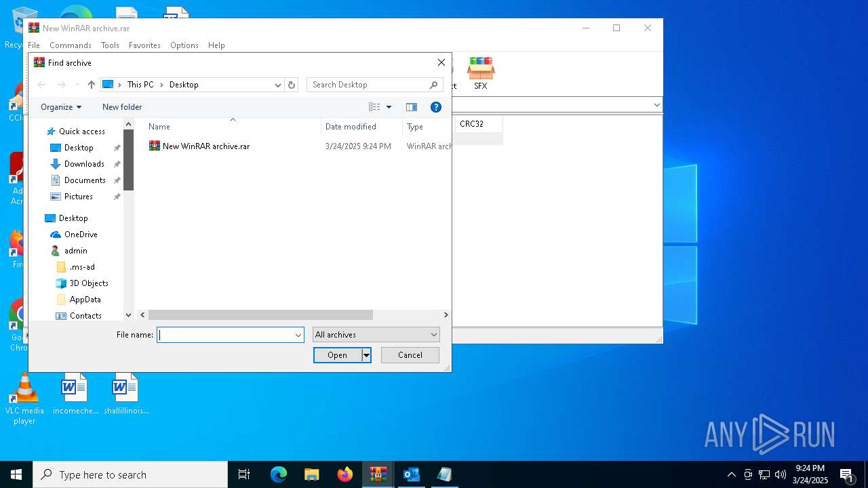Expand the address bar history dropdown

point(278,85)
